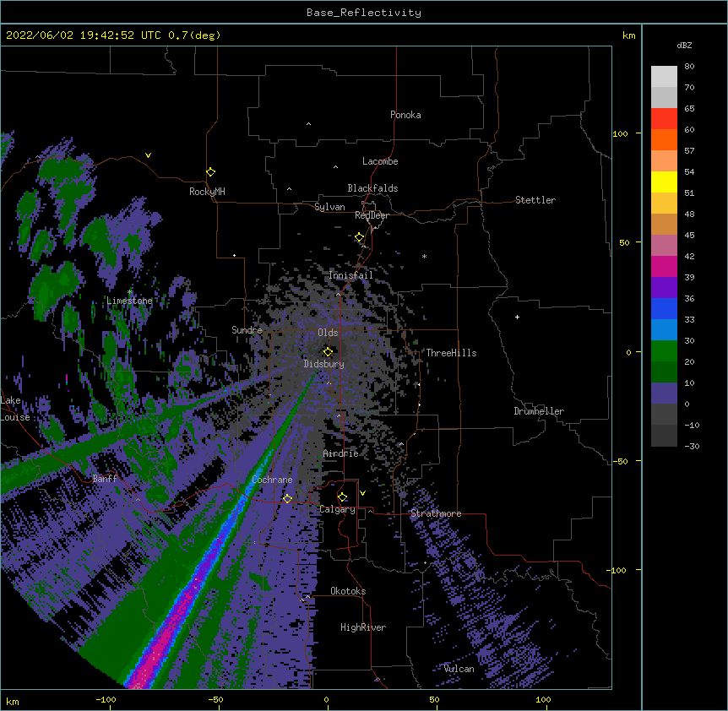The image size is (728, 711).
Task: Click the white plus marker north of Drumheller
Action: (x=517, y=317)
